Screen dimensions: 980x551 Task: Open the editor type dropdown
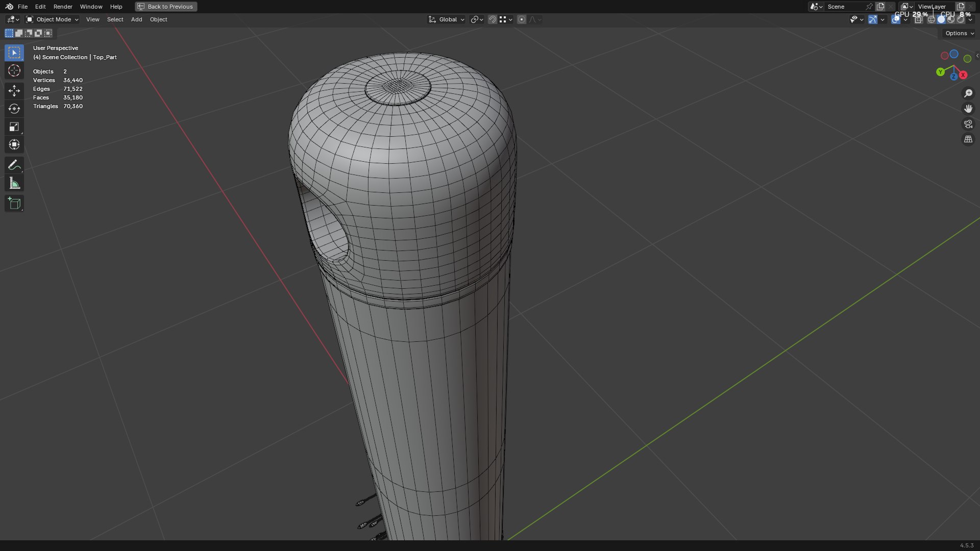[13, 19]
